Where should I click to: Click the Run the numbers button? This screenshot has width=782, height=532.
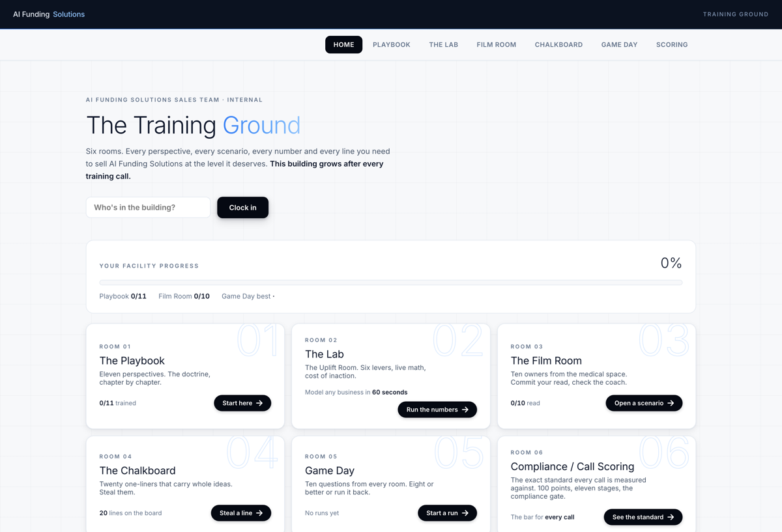(x=437, y=410)
